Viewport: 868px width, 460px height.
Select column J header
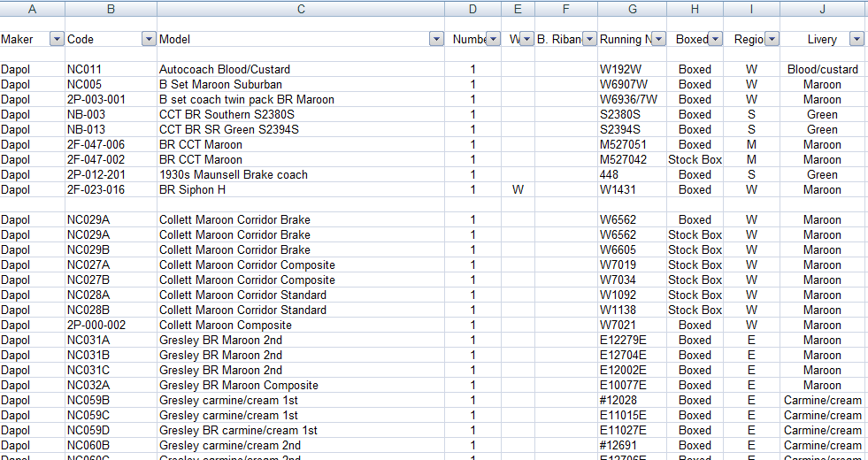[823, 9]
